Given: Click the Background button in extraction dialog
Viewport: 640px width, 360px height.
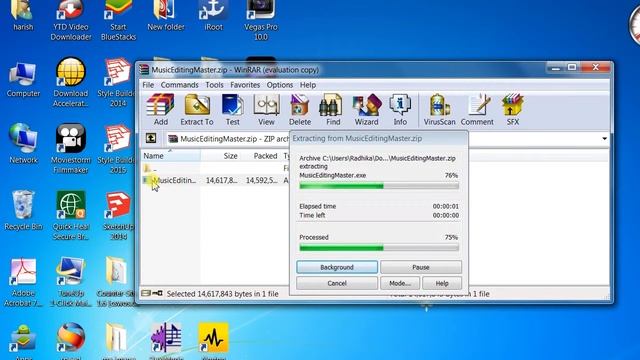Looking at the screenshot, I should (337, 267).
